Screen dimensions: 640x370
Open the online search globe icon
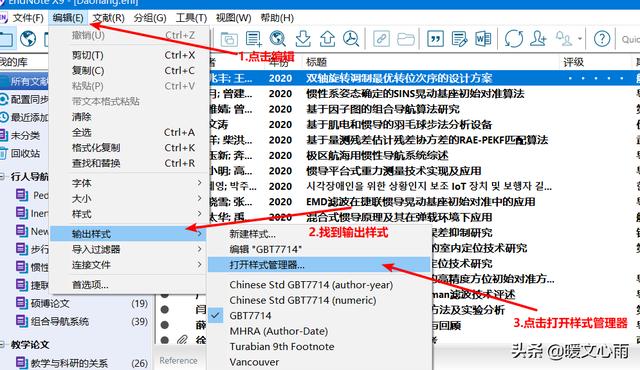pos(28,39)
